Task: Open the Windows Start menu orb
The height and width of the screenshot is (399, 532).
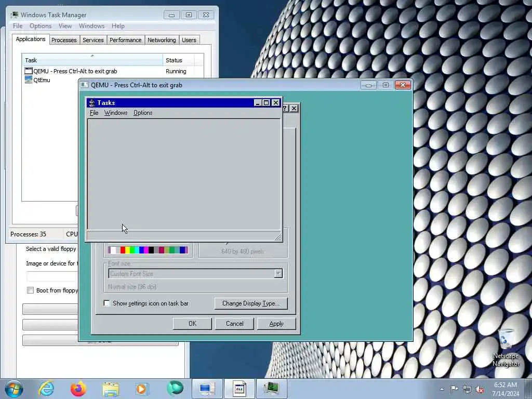Action: [14, 389]
